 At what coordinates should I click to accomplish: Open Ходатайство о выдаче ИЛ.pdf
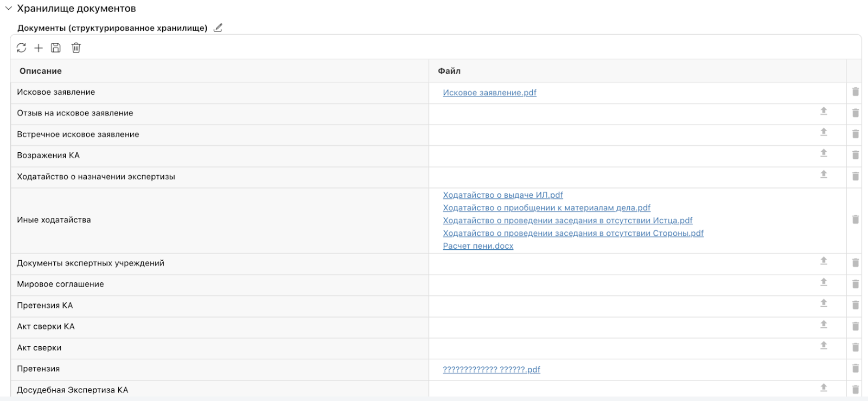(503, 195)
